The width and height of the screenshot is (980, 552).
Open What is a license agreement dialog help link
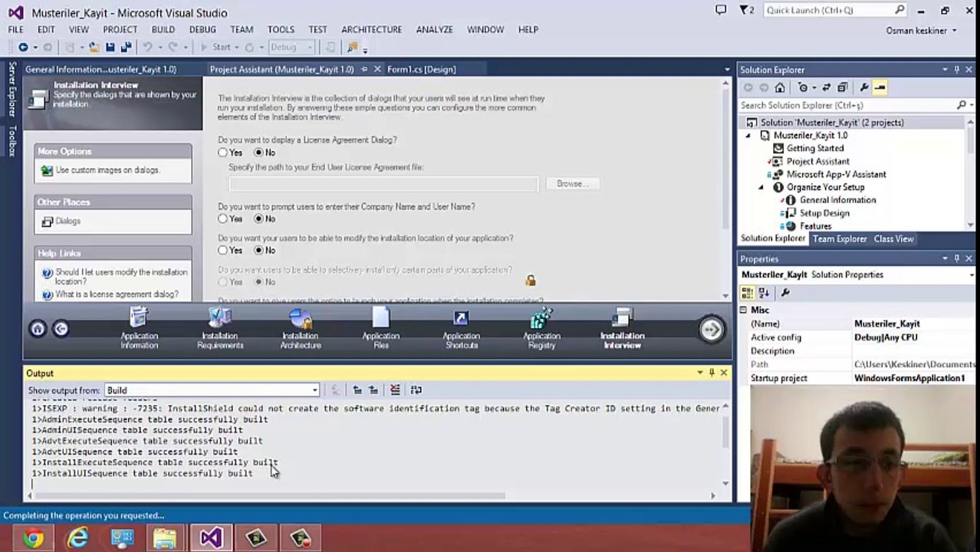coord(117,294)
